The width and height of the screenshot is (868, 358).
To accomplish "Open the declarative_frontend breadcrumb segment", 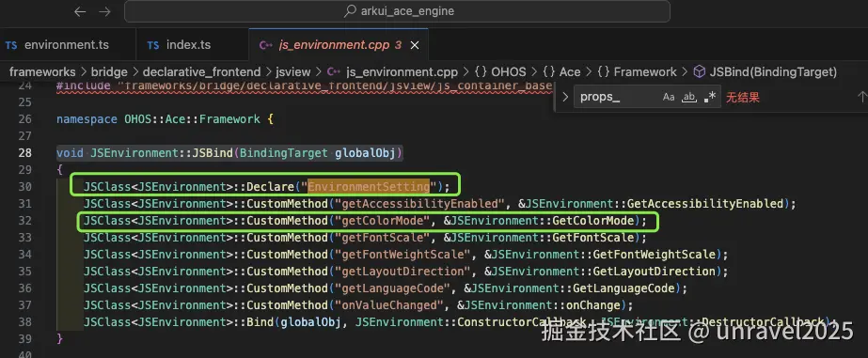I will coord(201,72).
